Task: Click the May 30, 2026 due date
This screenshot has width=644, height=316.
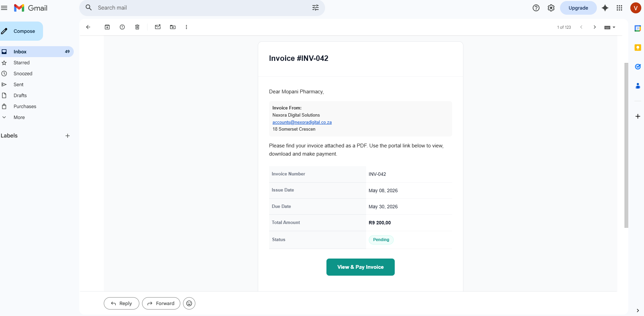Action: tap(383, 207)
